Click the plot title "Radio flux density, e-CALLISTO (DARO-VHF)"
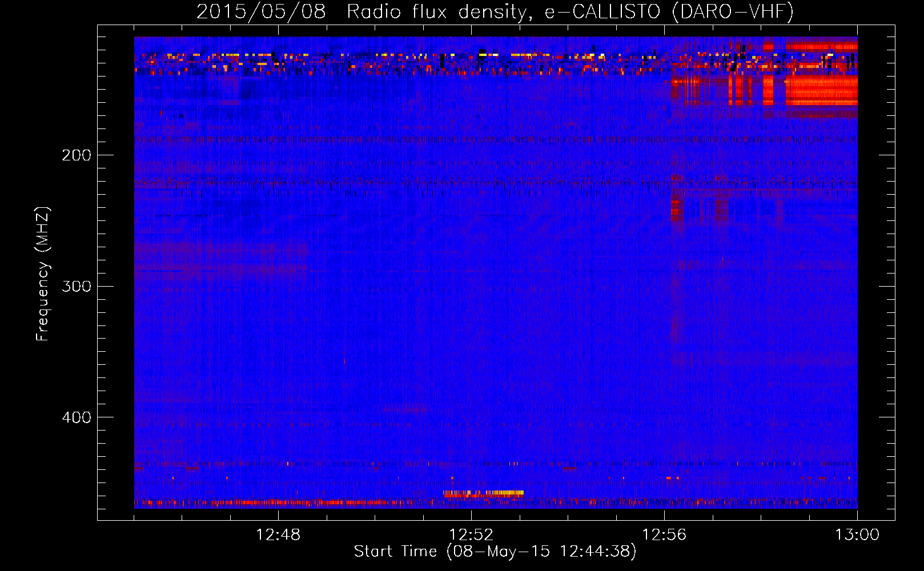The height and width of the screenshot is (571, 924). pos(570,12)
